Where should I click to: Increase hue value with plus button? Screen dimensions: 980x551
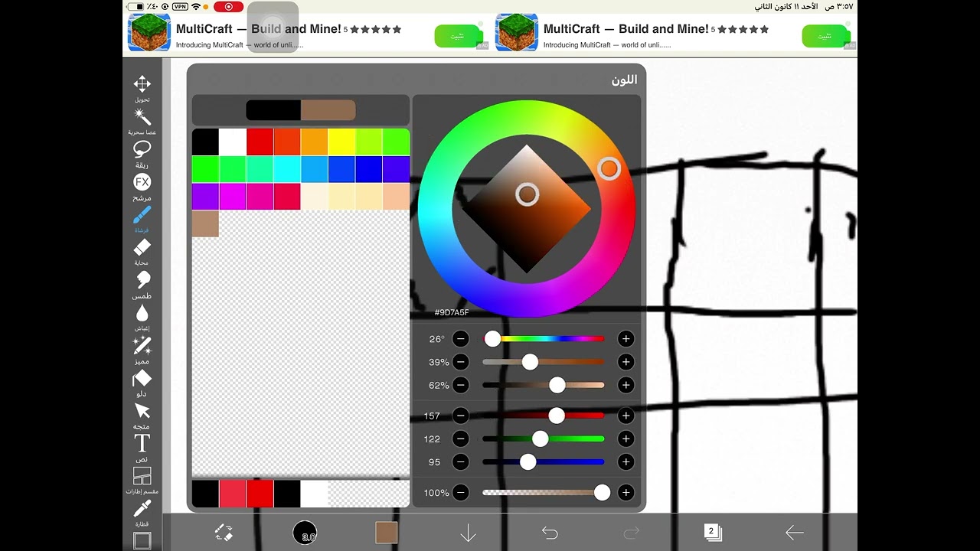(626, 339)
